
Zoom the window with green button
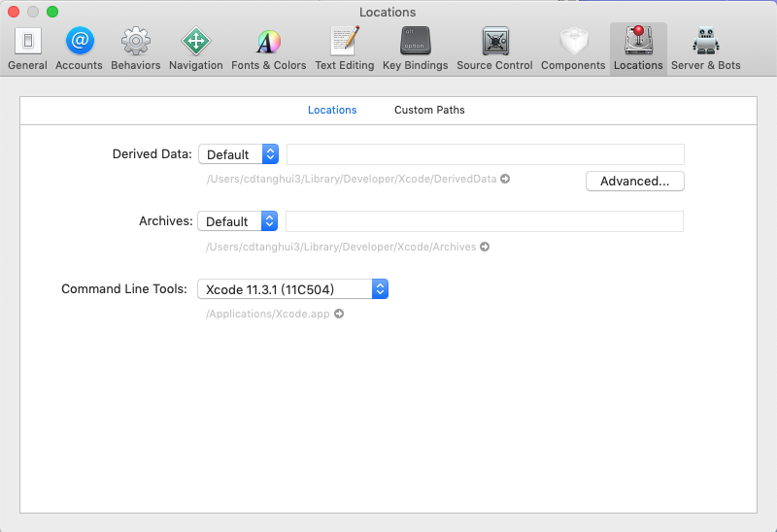[52, 12]
